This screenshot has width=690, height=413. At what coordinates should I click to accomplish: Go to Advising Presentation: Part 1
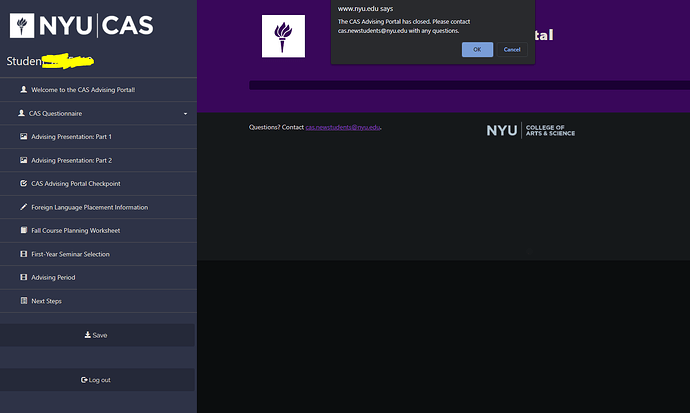(99, 137)
